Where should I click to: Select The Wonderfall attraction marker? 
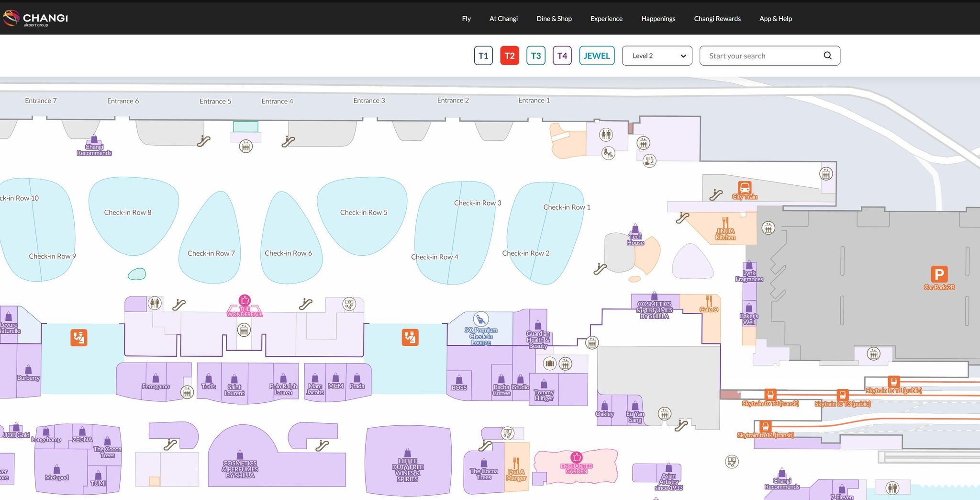coord(245,300)
